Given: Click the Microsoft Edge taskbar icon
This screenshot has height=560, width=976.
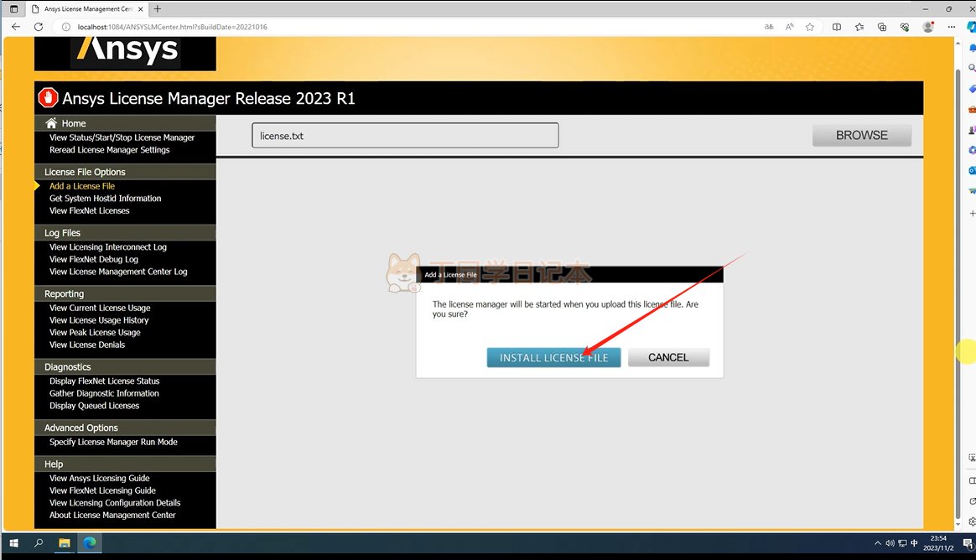Looking at the screenshot, I should click(90, 542).
